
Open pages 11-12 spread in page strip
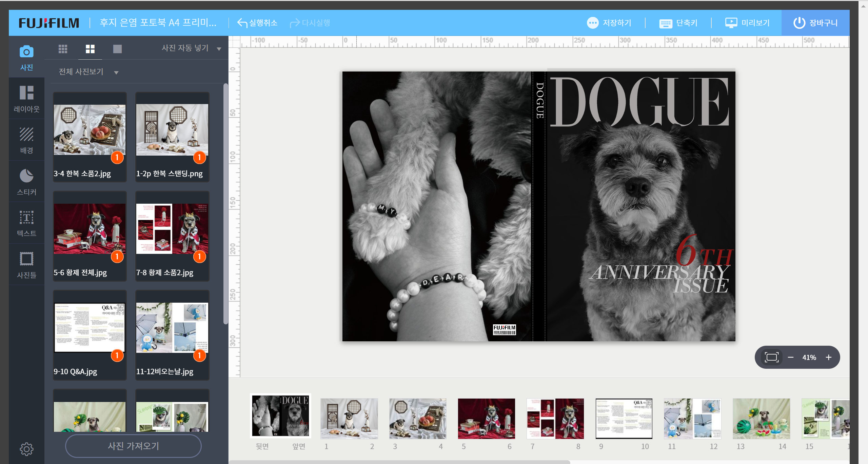point(693,419)
